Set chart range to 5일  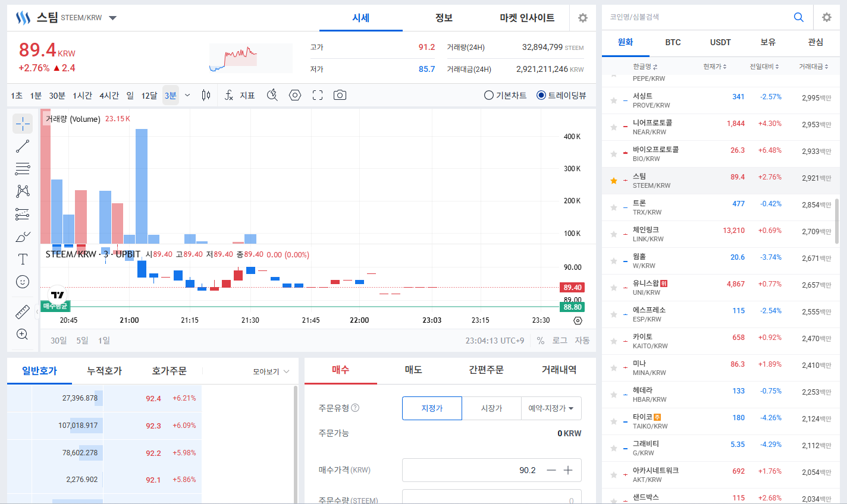pyautogui.click(x=82, y=341)
